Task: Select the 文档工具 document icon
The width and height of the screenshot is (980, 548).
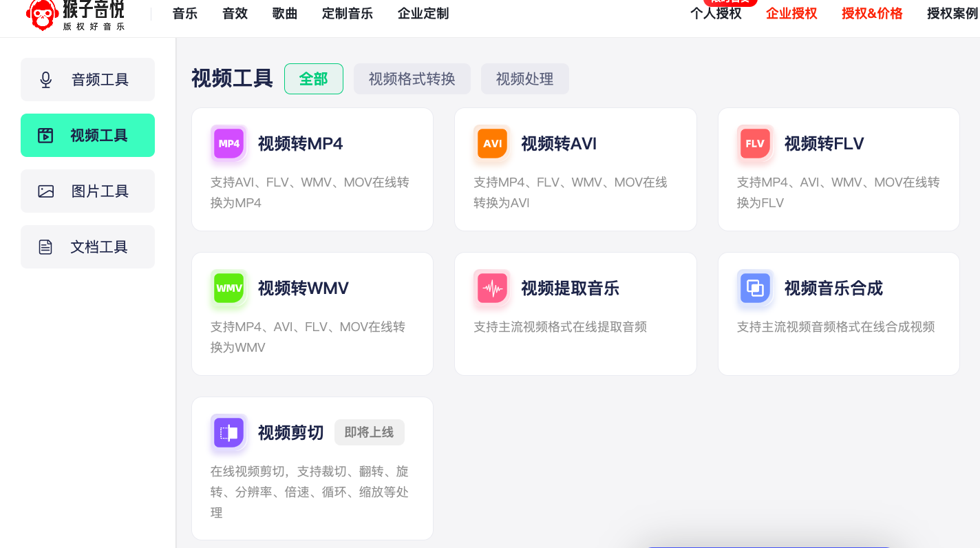Action: coord(45,246)
